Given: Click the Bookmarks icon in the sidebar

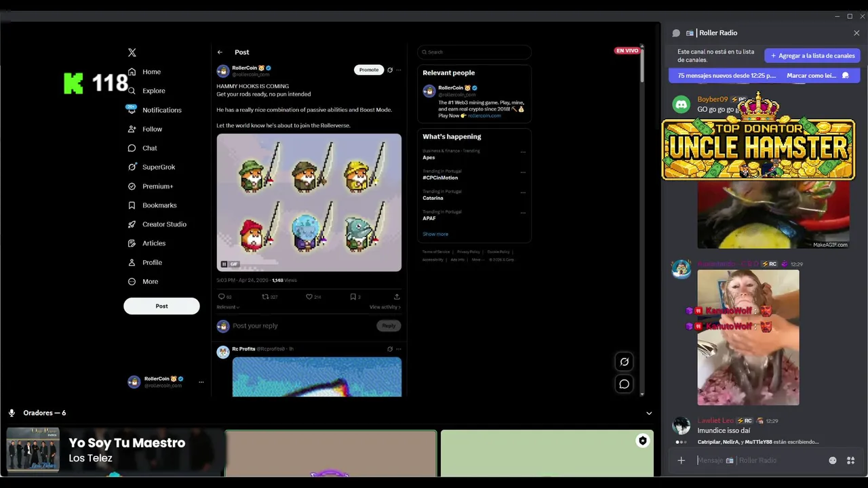Looking at the screenshot, I should 132,205.
